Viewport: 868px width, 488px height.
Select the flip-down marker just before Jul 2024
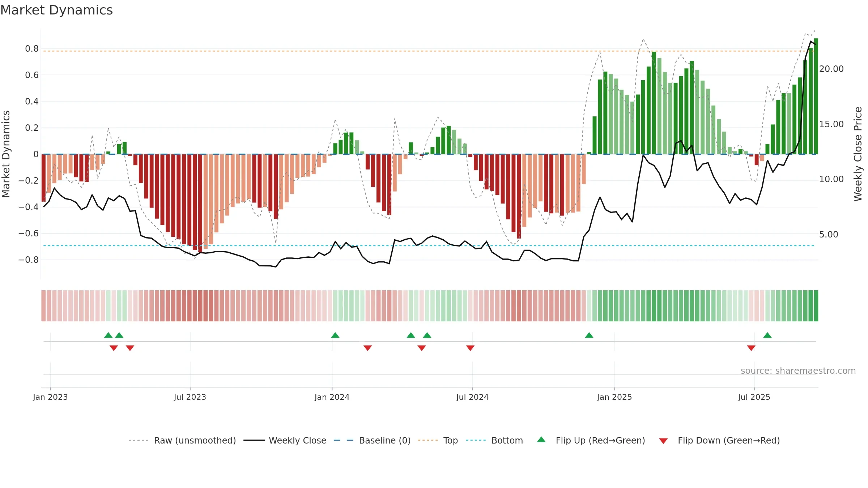tap(470, 348)
